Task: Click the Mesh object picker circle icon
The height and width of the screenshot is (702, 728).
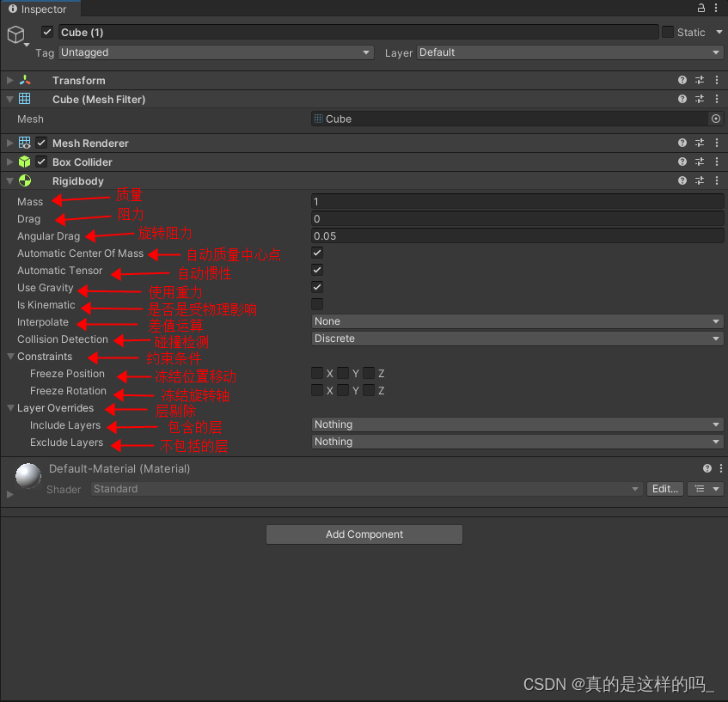Action: (716, 119)
